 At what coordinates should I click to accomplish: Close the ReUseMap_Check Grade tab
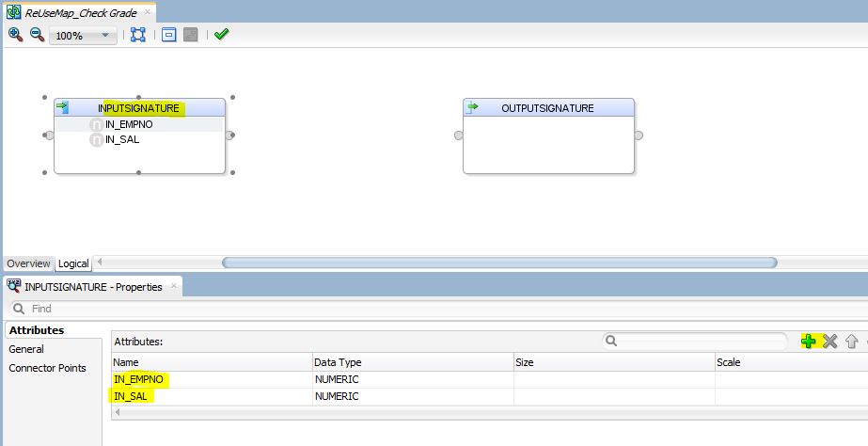tap(148, 12)
